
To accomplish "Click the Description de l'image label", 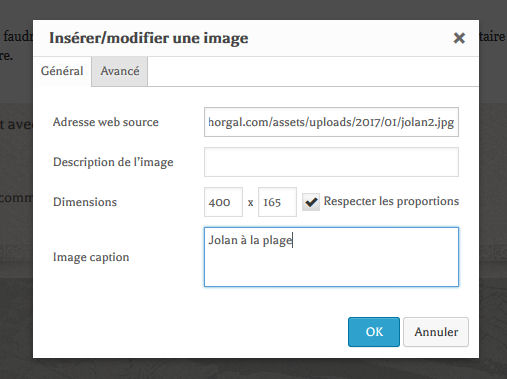I will 113,162.
